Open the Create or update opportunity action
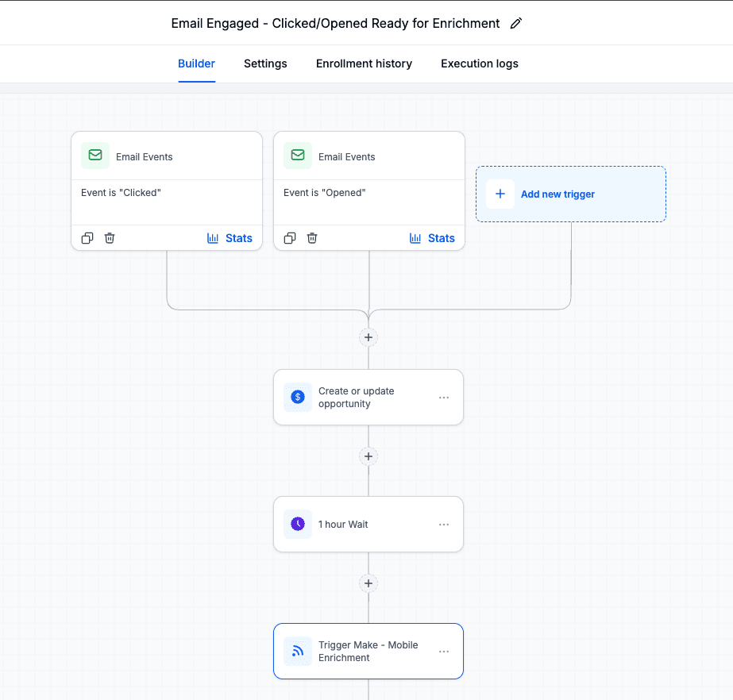 click(x=368, y=397)
